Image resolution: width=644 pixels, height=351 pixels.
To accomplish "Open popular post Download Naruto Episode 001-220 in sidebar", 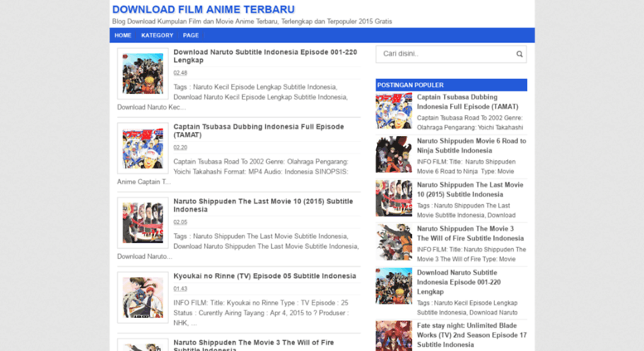I will [459, 282].
